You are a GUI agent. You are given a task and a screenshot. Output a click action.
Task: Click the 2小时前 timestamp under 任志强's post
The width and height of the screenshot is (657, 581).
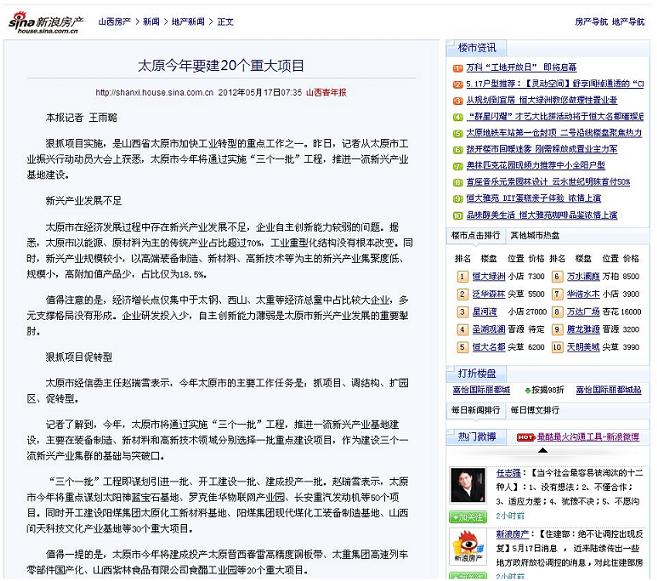[510, 516]
